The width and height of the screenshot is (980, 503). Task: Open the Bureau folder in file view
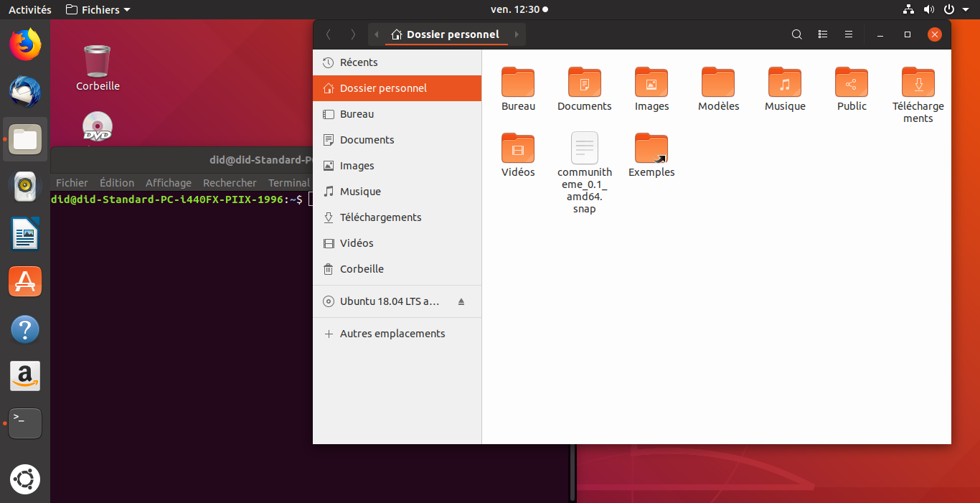click(x=518, y=89)
